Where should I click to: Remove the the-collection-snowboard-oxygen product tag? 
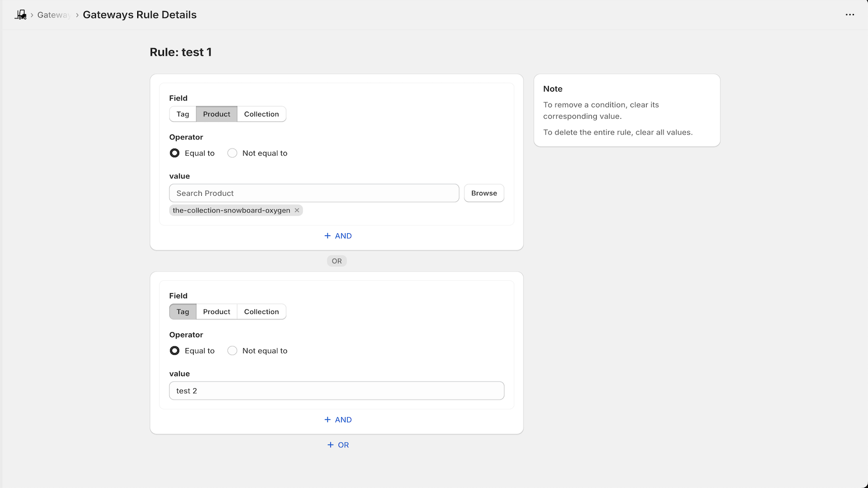click(x=297, y=210)
